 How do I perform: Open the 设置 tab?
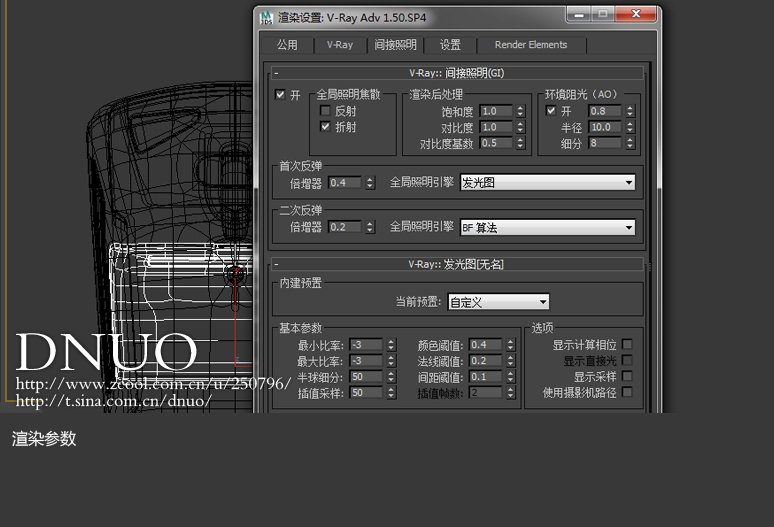(450, 45)
